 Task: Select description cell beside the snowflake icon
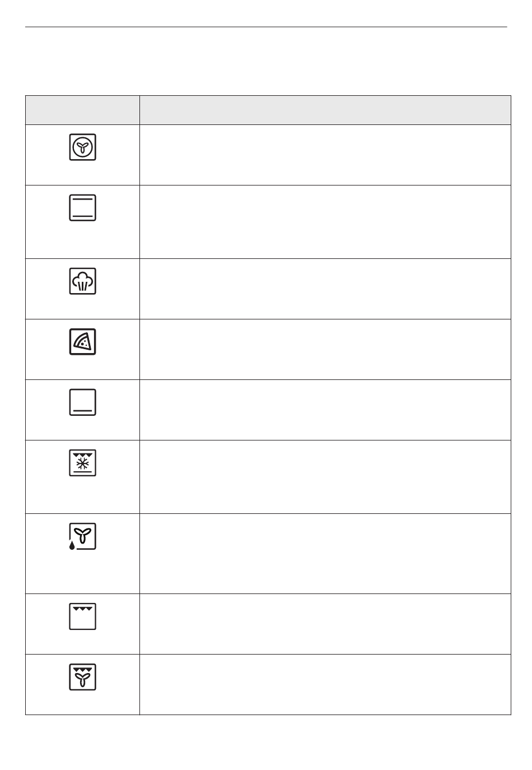pos(325,477)
